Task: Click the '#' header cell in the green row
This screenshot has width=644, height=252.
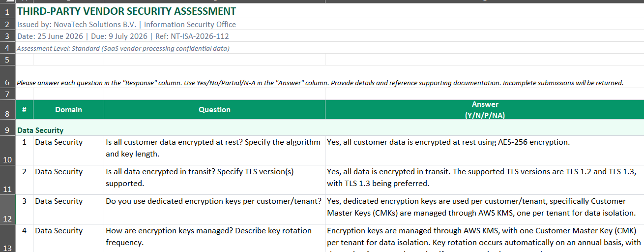Action: 25,109
